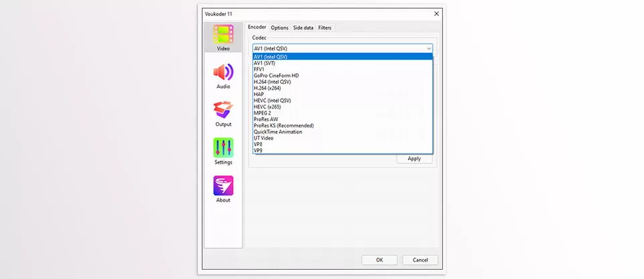Open the Video section icon
The width and height of the screenshot is (644, 279).
tap(223, 34)
